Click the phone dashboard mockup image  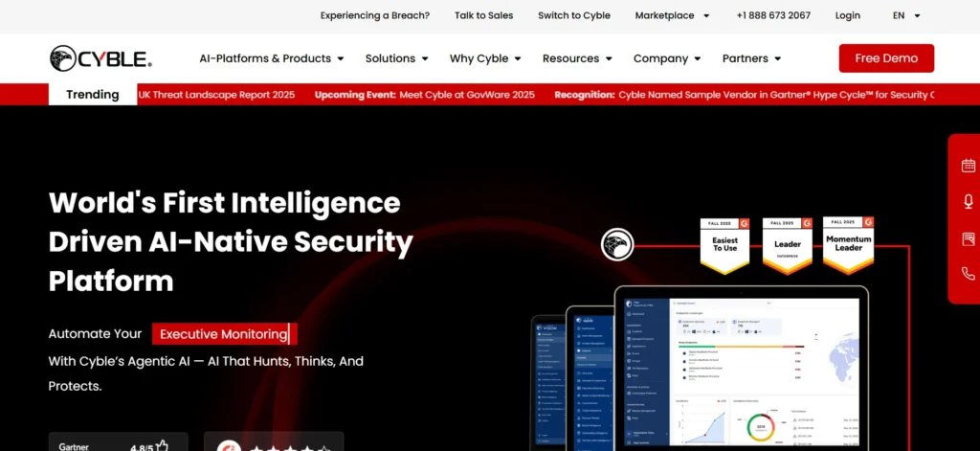[x=550, y=383]
